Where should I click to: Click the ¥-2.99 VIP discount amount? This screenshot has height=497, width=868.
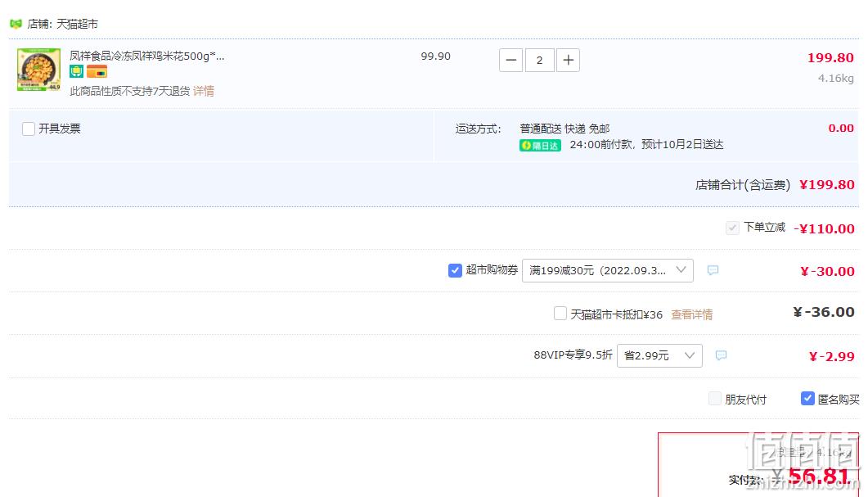[831, 356]
